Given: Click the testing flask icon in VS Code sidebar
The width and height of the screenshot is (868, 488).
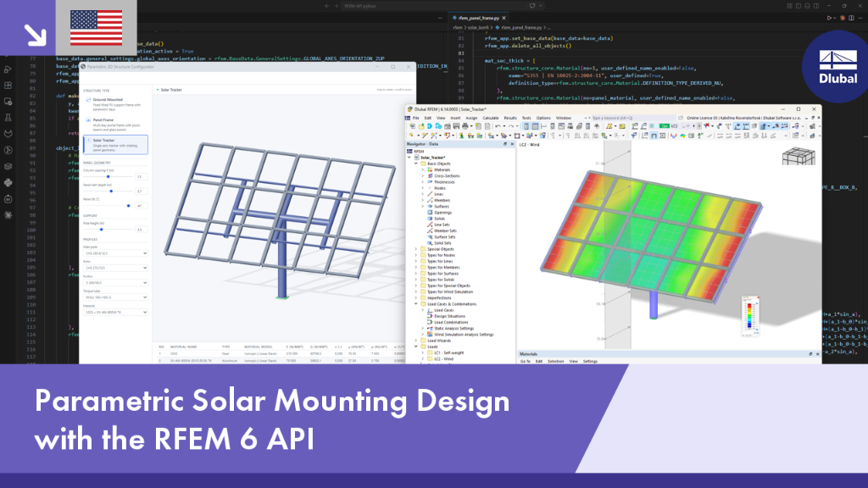Looking at the screenshot, I should tap(8, 118).
